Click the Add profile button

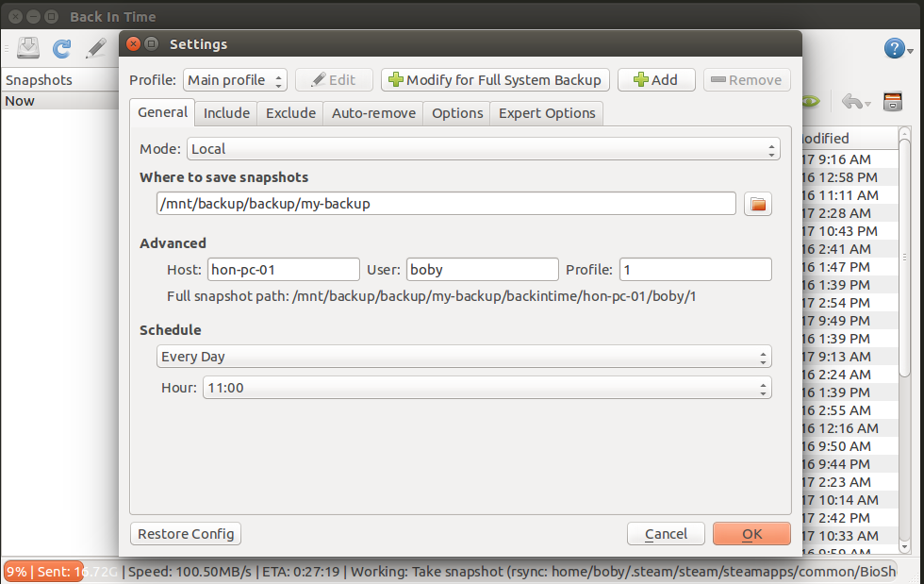656,80
